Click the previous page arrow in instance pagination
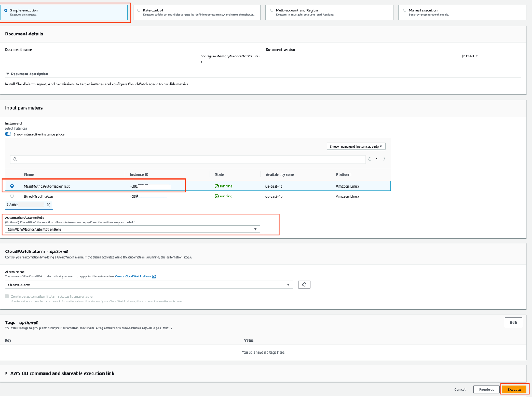 tap(370, 159)
